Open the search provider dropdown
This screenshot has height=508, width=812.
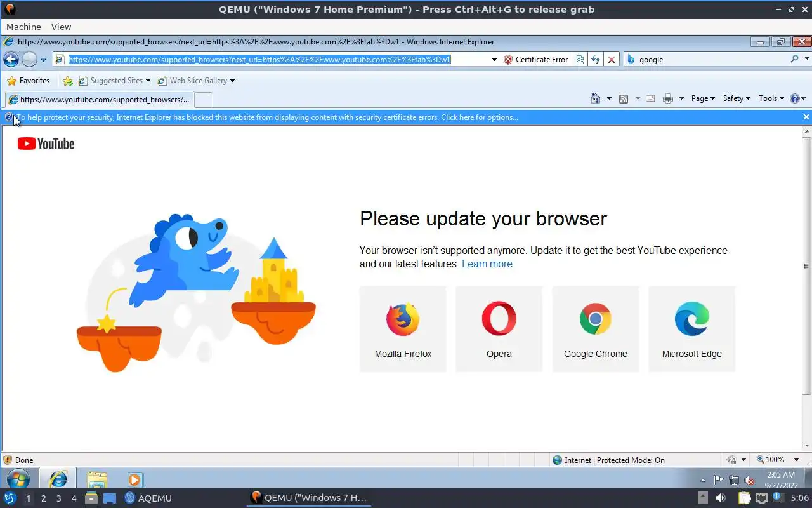click(x=807, y=59)
